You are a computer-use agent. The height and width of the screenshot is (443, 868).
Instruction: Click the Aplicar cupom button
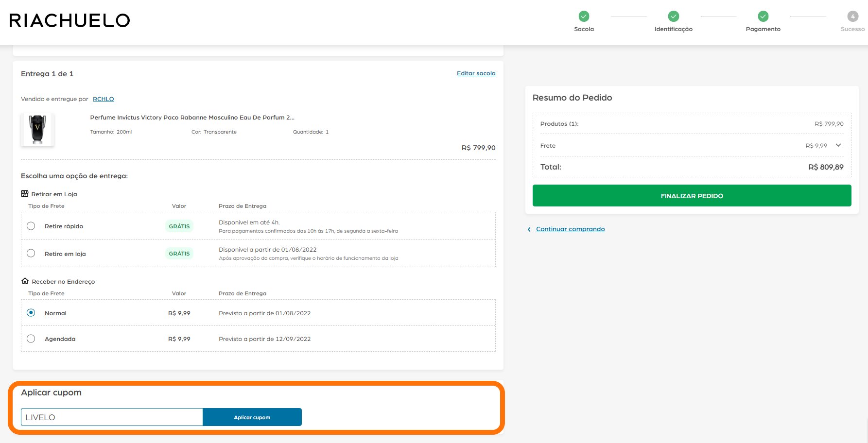252,417
